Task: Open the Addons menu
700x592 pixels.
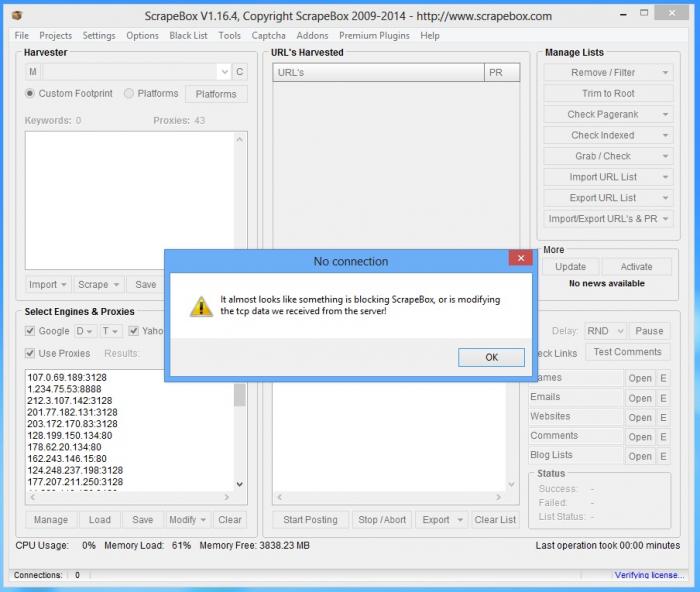Action: click(x=312, y=35)
